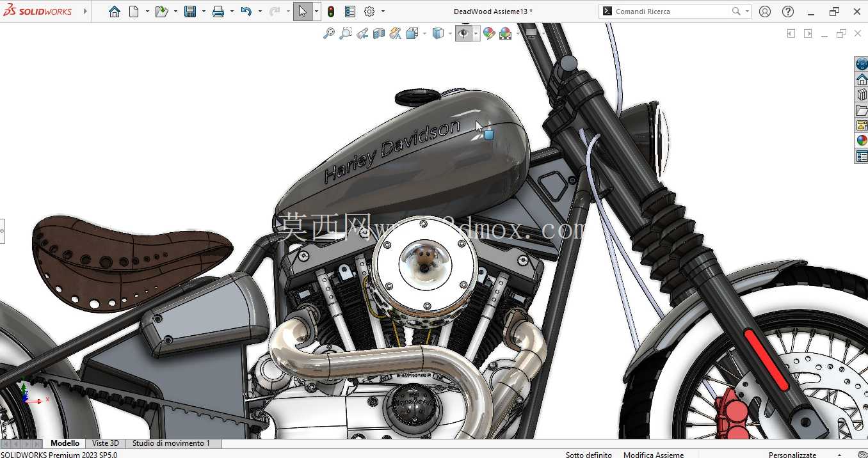Open Custom Properties tab in task pane
Image resolution: width=868 pixels, height=458 pixels.
pyautogui.click(x=862, y=156)
